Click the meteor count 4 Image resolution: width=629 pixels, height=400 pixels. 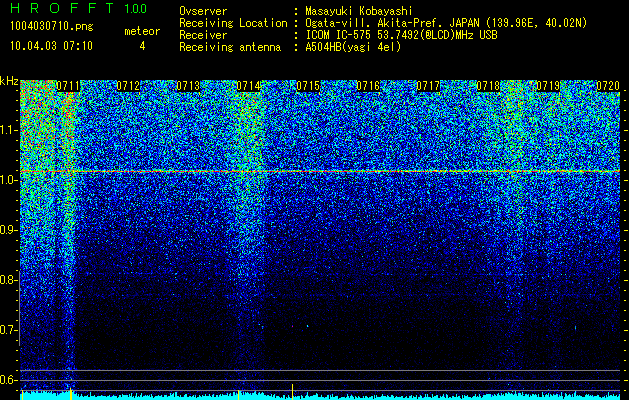(142, 46)
